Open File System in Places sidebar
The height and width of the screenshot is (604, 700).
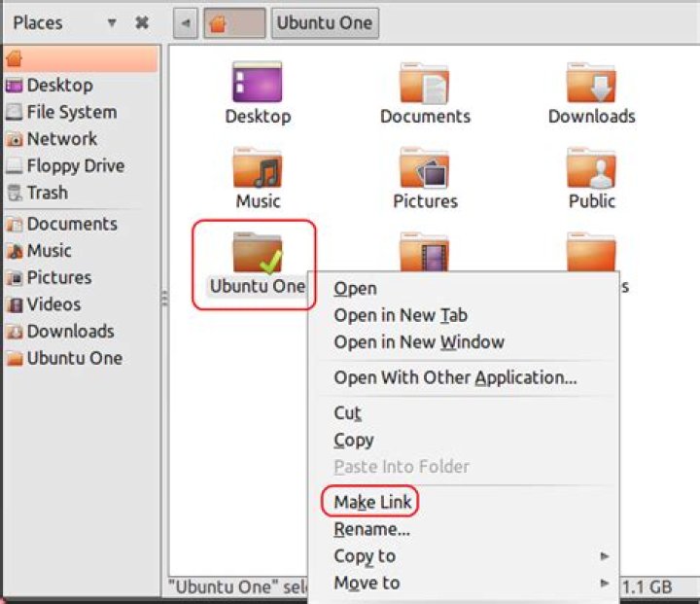[x=61, y=112]
